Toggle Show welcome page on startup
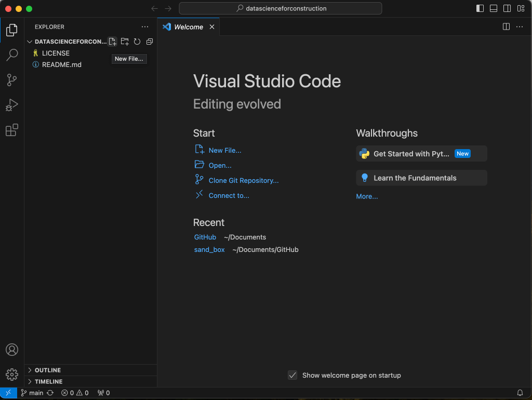The width and height of the screenshot is (532, 400). [x=293, y=375]
